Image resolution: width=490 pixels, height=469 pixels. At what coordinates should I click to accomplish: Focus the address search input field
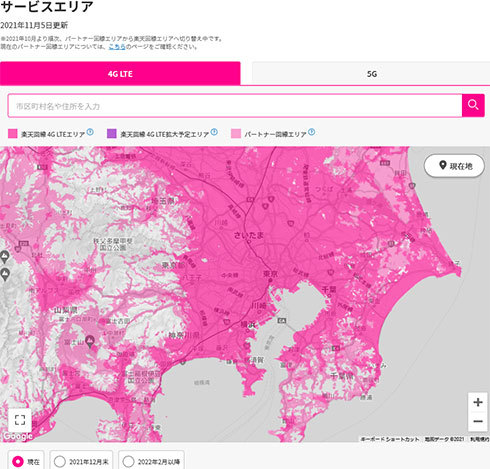(x=235, y=106)
